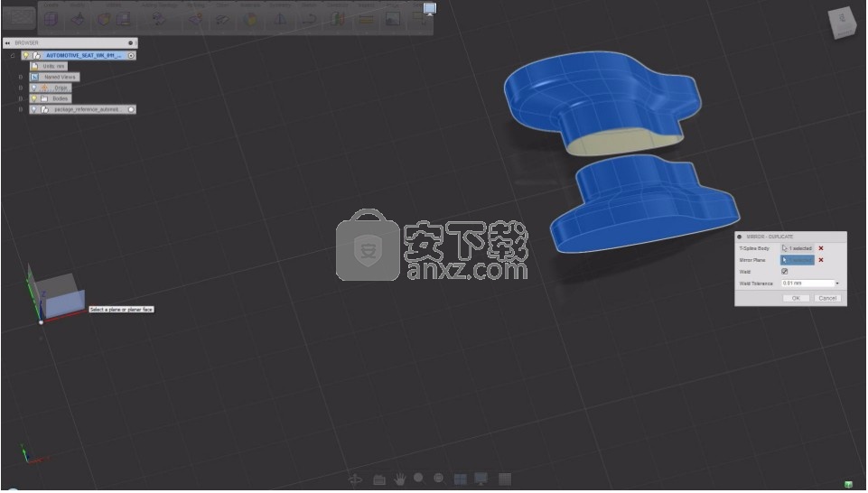This screenshot has width=868, height=493.
Task: Expand the Origin node
Action: click(21, 88)
